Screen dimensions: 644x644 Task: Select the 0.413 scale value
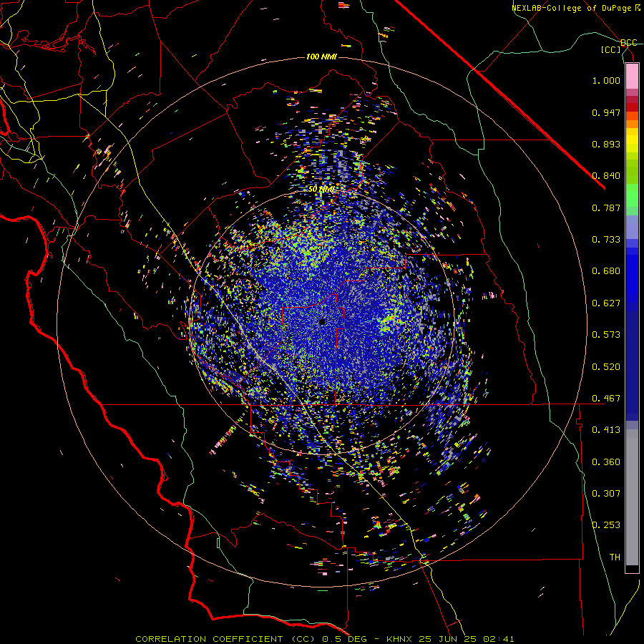tap(606, 430)
